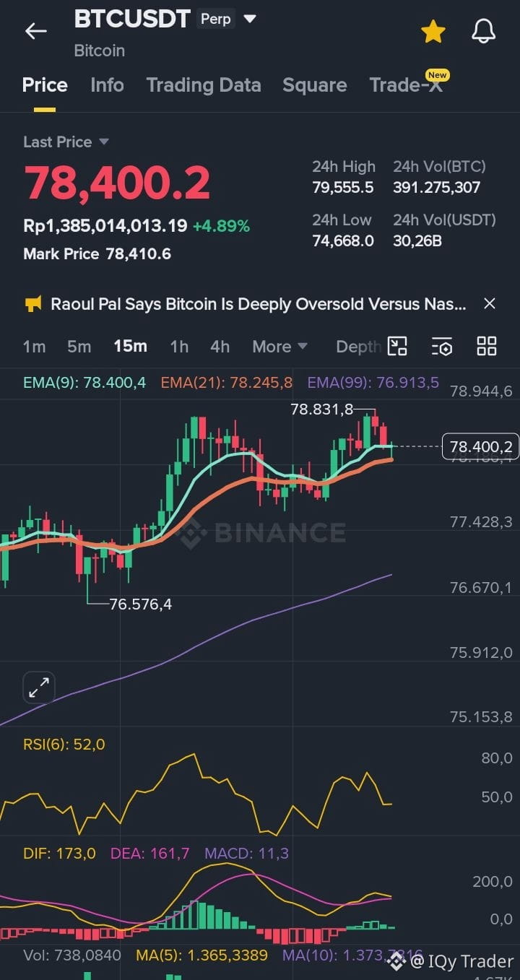Click the Vol: 738,0840 label

[72, 955]
